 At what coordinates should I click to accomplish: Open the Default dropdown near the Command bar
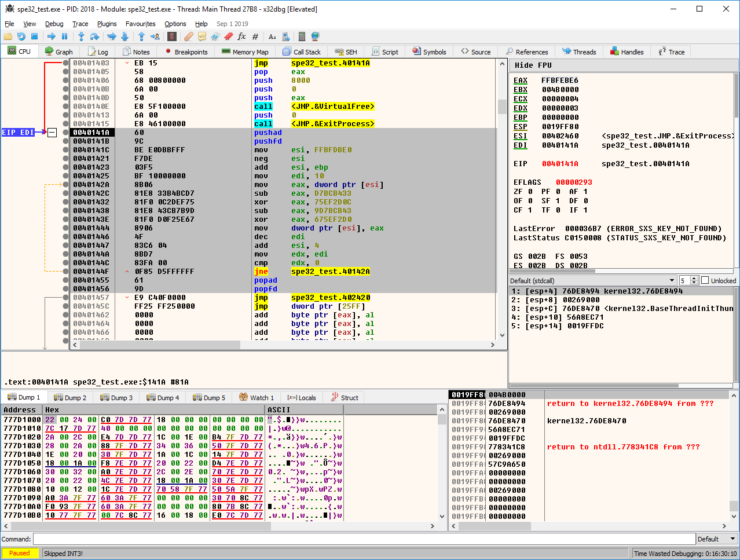point(716,539)
